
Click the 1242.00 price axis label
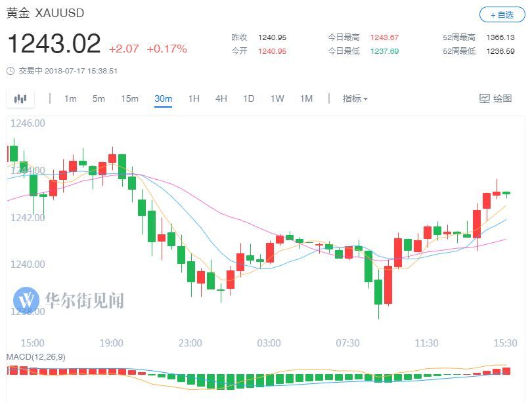tap(28, 217)
